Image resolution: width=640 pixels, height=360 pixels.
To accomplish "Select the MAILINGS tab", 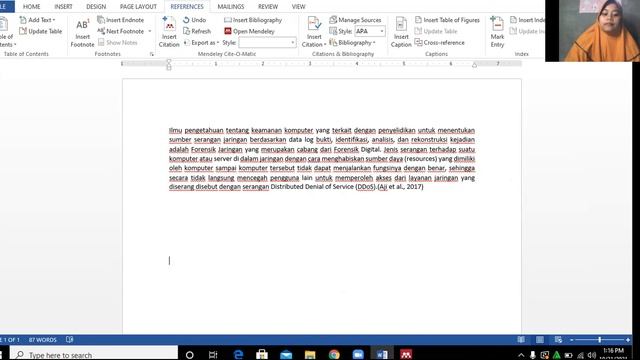I will 231,7.
